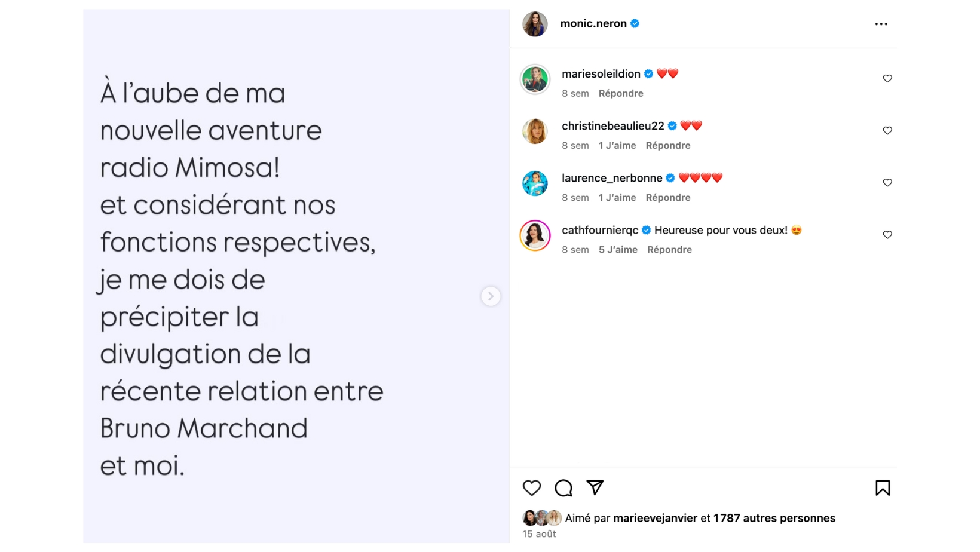Open monic.neron profile picture
This screenshot has width=980, height=552.
(535, 24)
